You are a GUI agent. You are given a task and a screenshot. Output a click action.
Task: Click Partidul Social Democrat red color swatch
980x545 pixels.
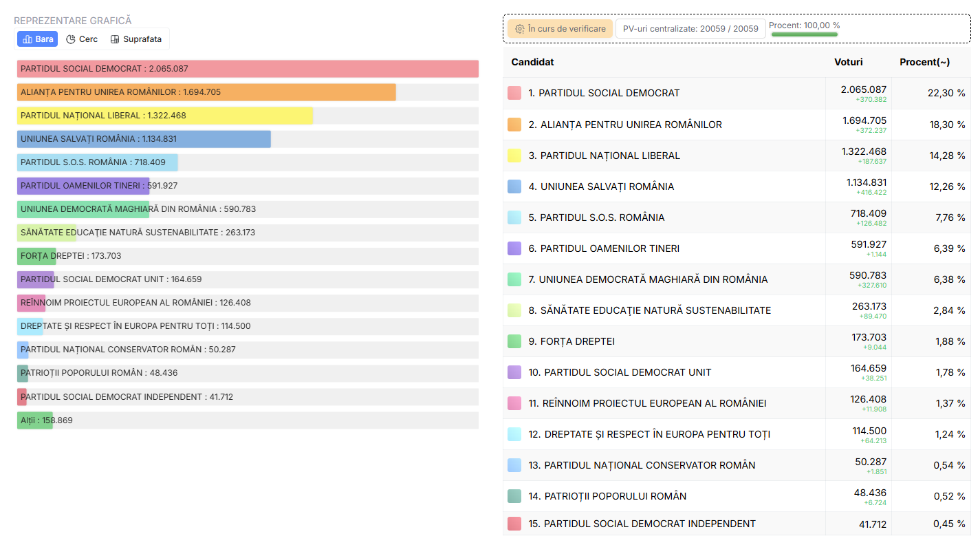[514, 93]
